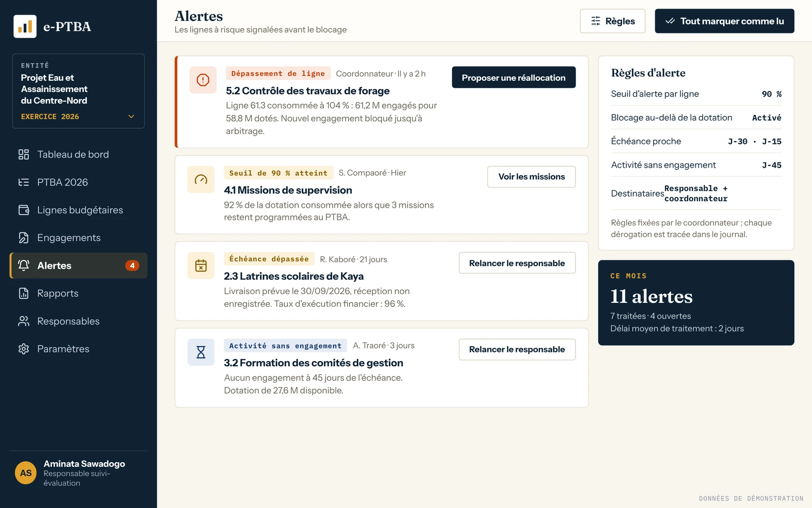Click the hourglass icon for Formation des comités
The height and width of the screenshot is (508, 812).
coord(201,352)
